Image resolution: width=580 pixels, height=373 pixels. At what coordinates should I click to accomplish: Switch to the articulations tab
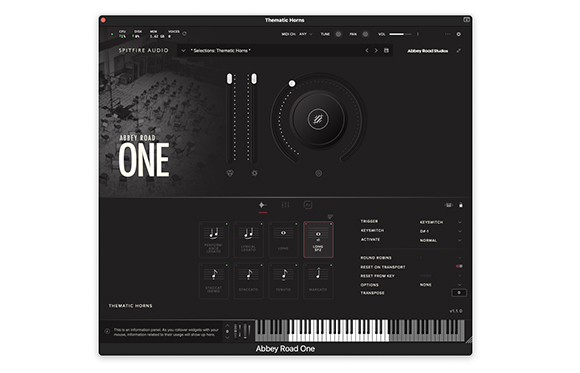(263, 205)
